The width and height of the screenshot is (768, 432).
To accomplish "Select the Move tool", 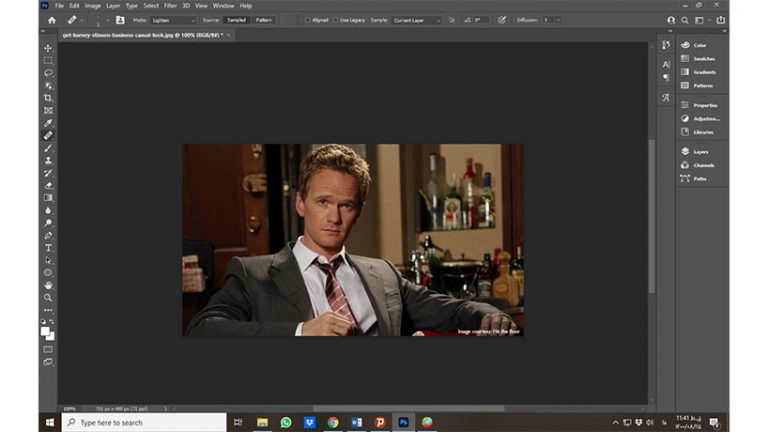I will [x=48, y=48].
